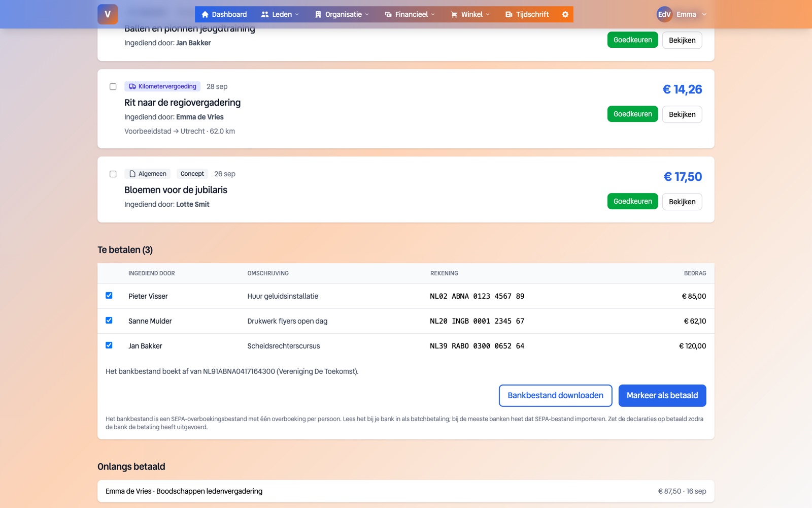The image size is (812, 508).
Task: Click the Kilometervergoeding tag
Action: pyautogui.click(x=162, y=86)
